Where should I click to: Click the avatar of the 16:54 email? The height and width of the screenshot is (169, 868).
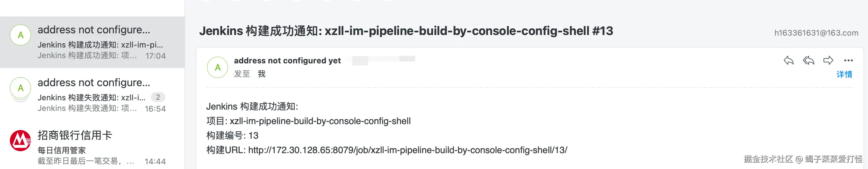pos(20,88)
